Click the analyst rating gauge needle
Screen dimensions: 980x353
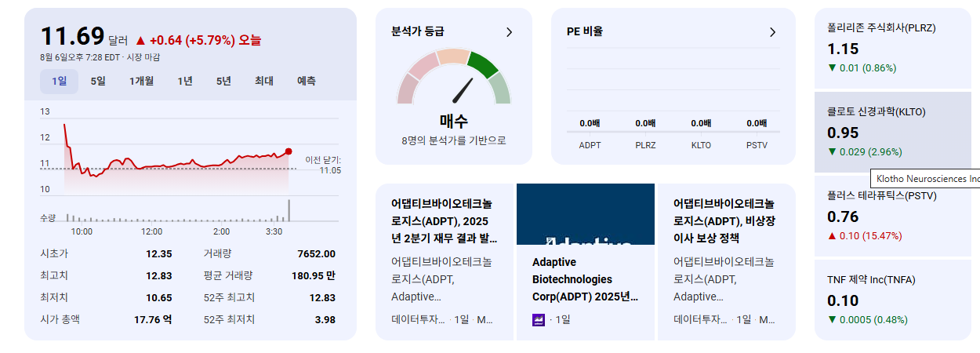point(463,91)
